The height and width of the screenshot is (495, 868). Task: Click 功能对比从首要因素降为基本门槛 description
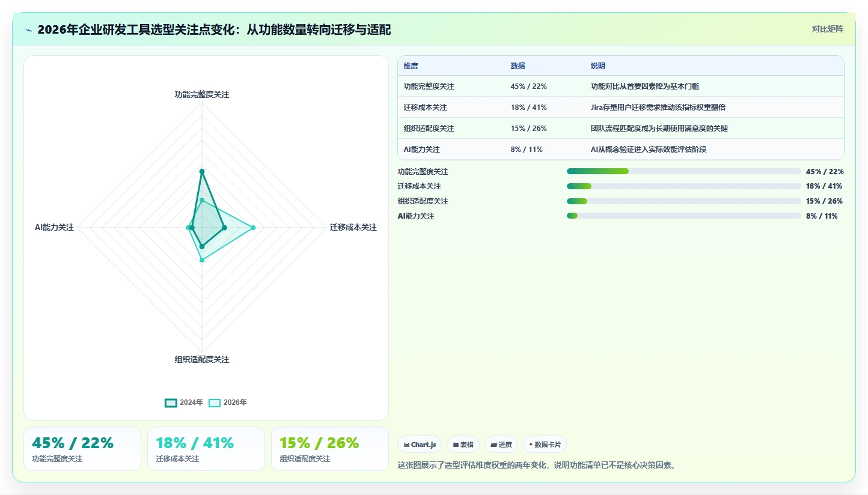tap(645, 87)
